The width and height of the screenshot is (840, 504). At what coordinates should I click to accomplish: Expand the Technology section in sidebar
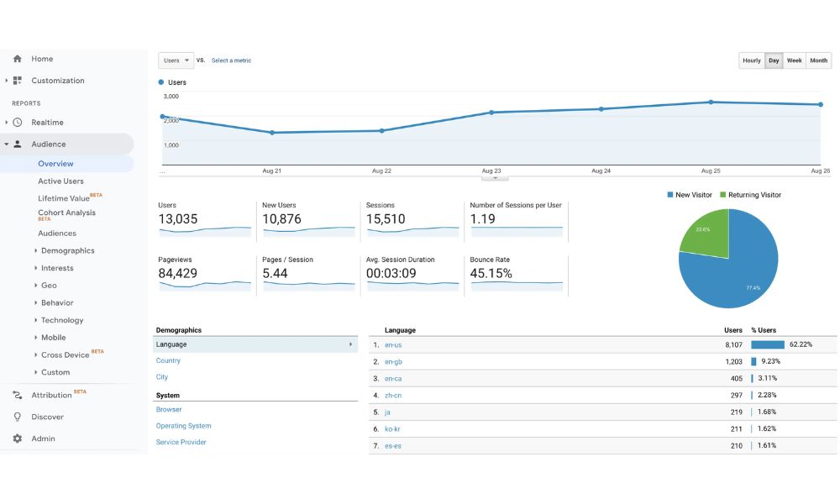pyautogui.click(x=60, y=320)
